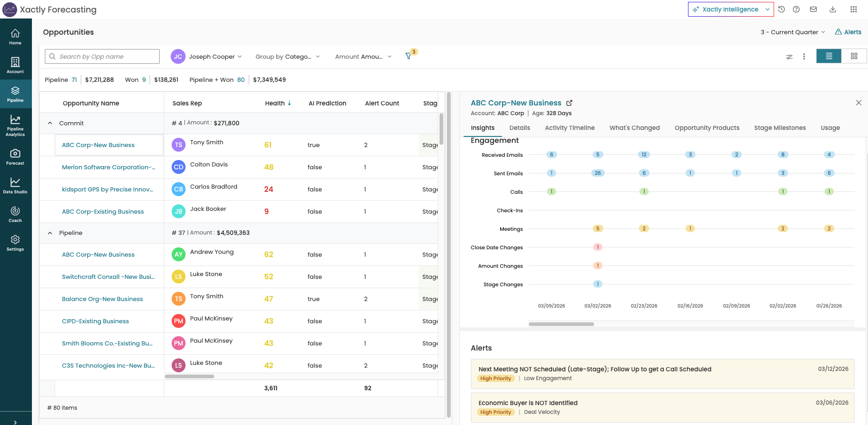Image resolution: width=868 pixels, height=425 pixels.
Task: Open the download icon in header
Action: point(833,9)
